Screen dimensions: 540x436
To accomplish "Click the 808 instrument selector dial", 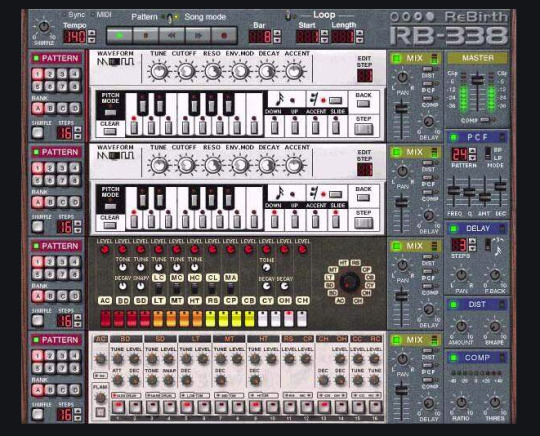I will [x=350, y=282].
